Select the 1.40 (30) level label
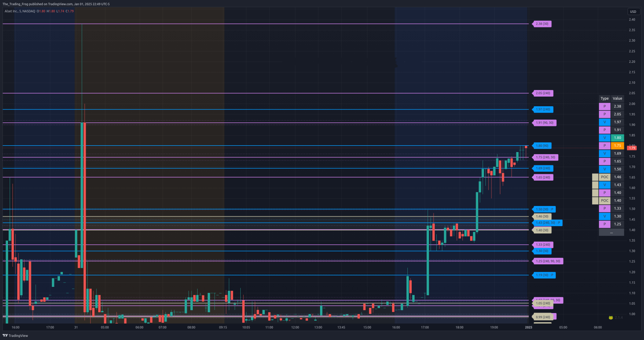 (542, 230)
